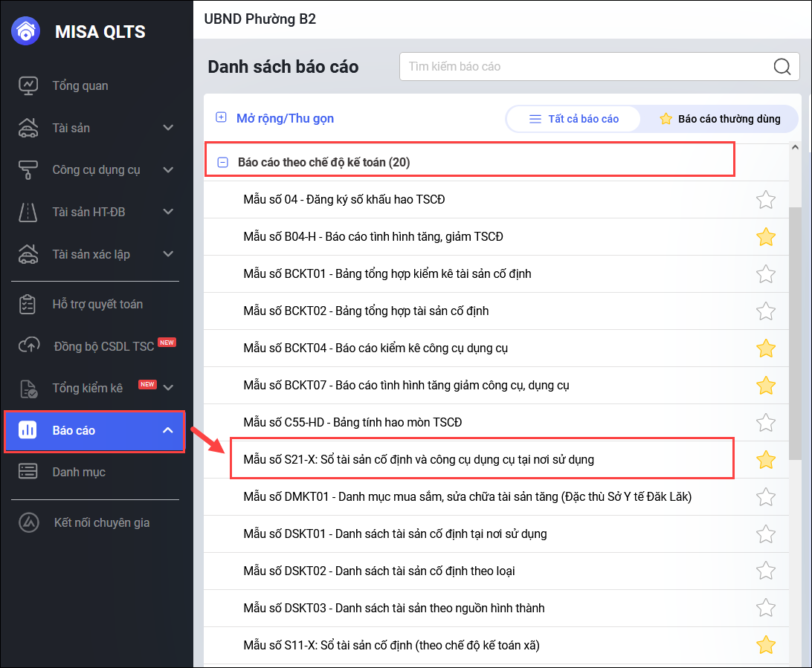Open Mẫu số C55-HD Bảng tính hao mòn
The height and width of the screenshot is (668, 812).
click(x=352, y=422)
